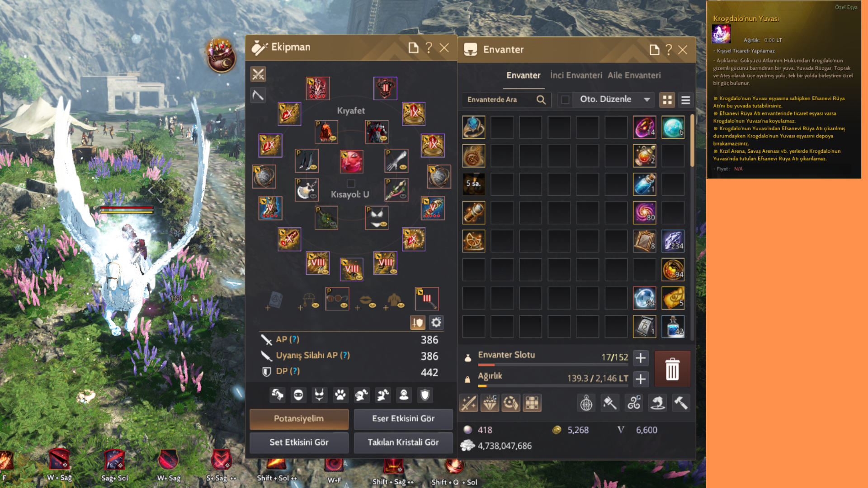Click the inventory vertical scrollbar
The width and height of the screenshot is (868, 488).
[x=692, y=226]
